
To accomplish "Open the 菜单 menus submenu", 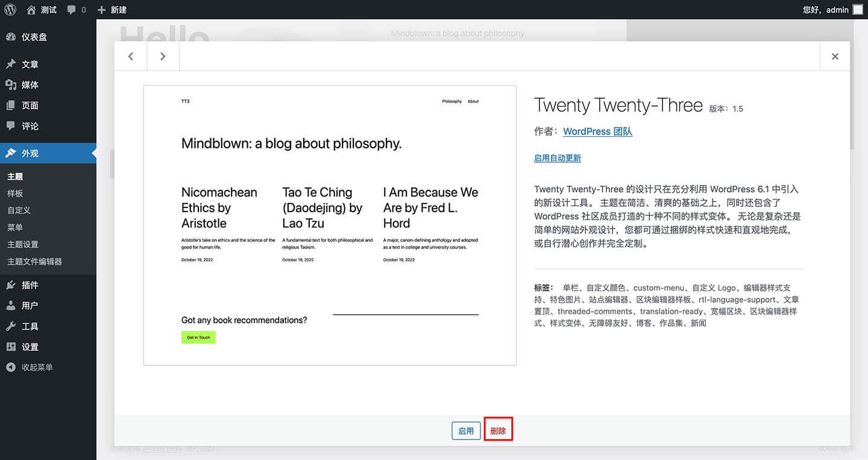I will (x=15, y=227).
